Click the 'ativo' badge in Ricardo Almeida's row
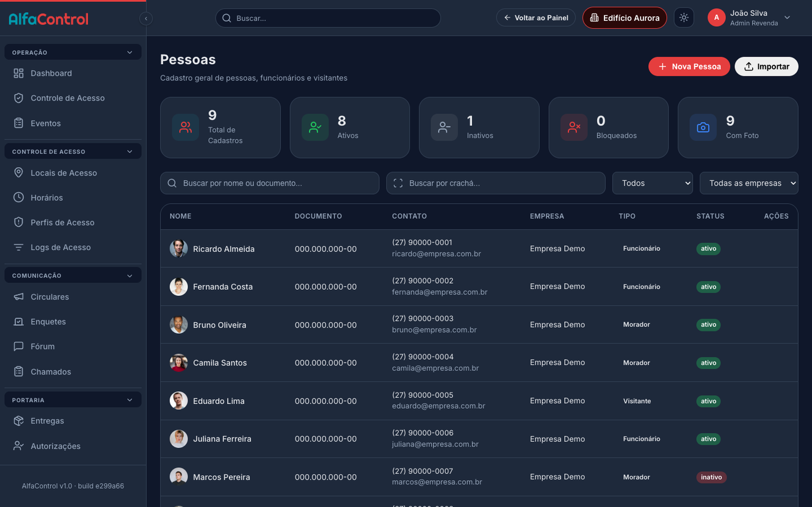The width and height of the screenshot is (812, 507). pos(708,248)
